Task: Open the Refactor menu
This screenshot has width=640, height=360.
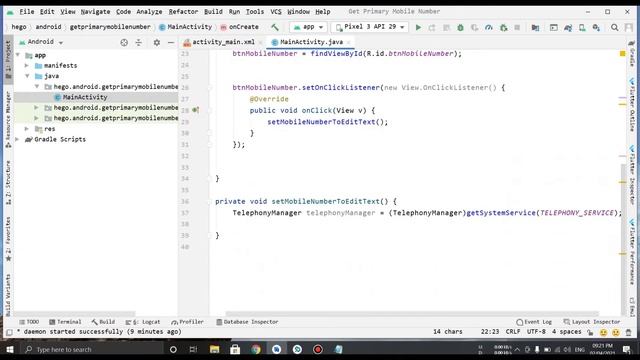Action: click(x=183, y=11)
